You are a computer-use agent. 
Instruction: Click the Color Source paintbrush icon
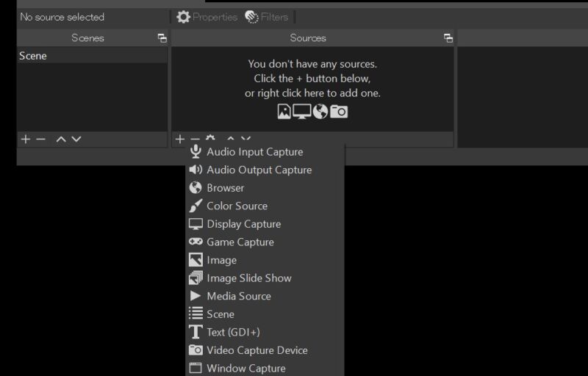coord(196,206)
